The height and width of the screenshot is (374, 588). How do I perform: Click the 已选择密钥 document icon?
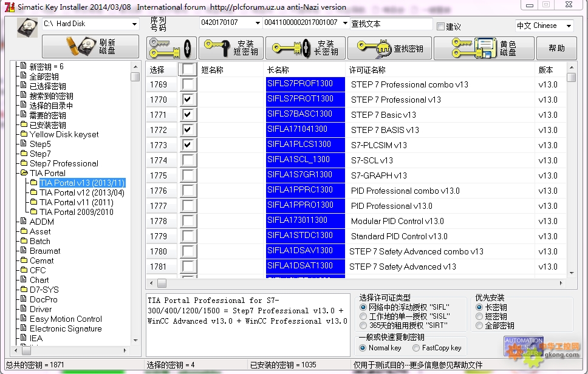point(24,86)
